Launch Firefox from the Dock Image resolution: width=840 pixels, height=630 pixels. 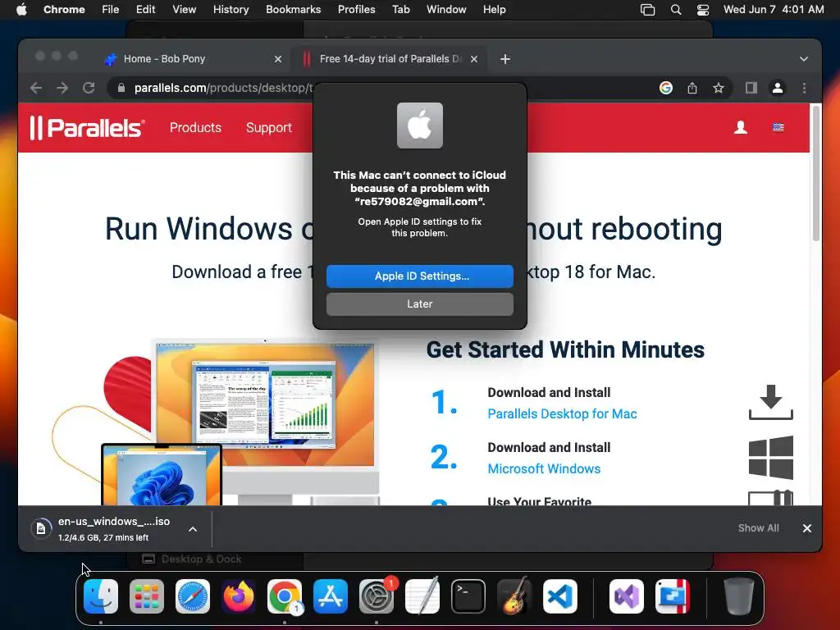(239, 596)
